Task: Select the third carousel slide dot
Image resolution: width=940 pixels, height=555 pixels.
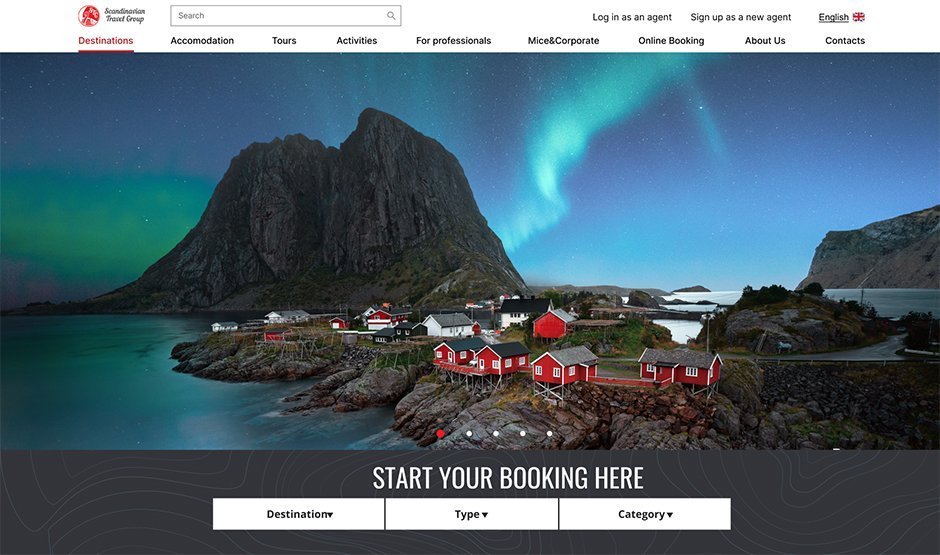Action: click(x=496, y=433)
